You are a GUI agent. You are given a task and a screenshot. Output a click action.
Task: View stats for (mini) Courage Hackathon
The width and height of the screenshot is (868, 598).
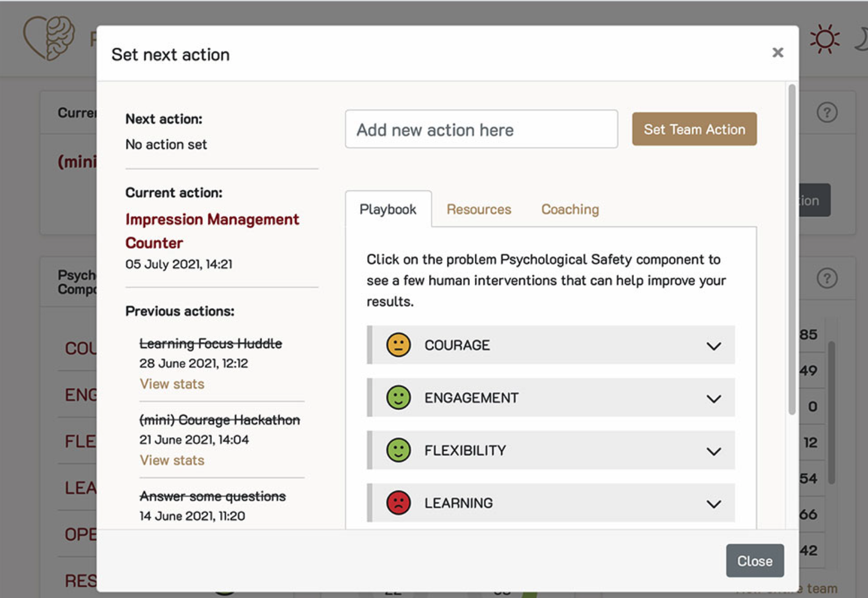coord(171,460)
